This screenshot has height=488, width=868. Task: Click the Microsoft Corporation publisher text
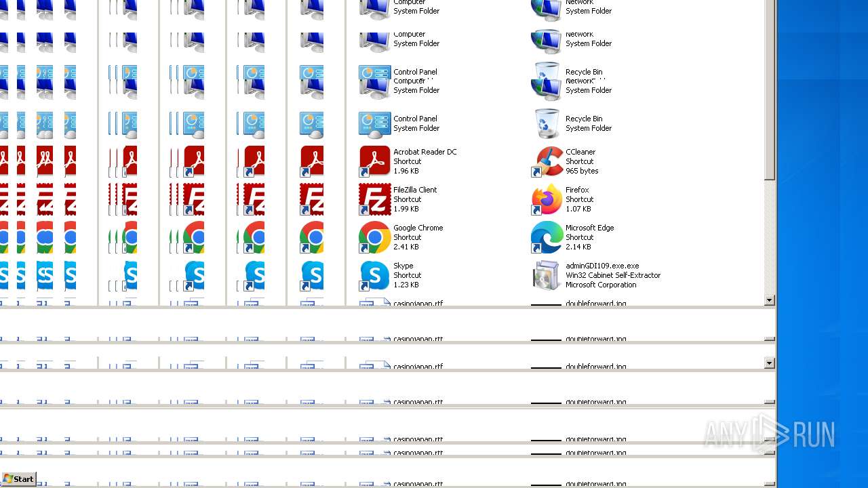click(x=601, y=285)
